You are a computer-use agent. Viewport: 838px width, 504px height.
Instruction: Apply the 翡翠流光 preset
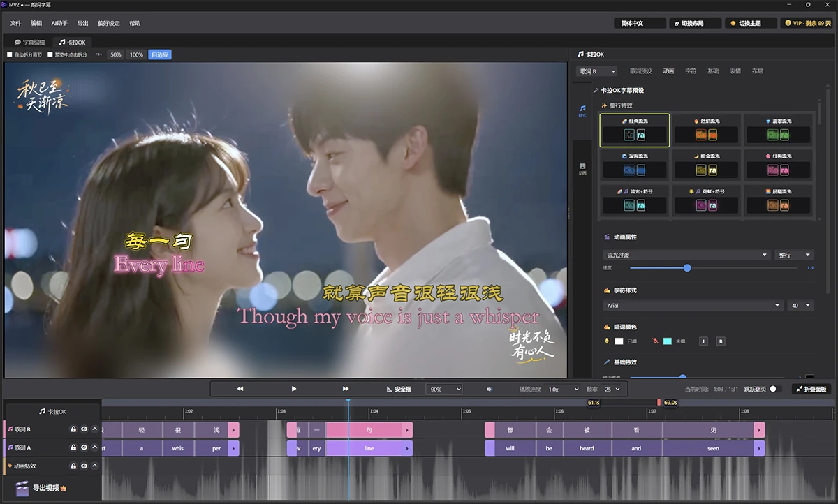click(777, 130)
